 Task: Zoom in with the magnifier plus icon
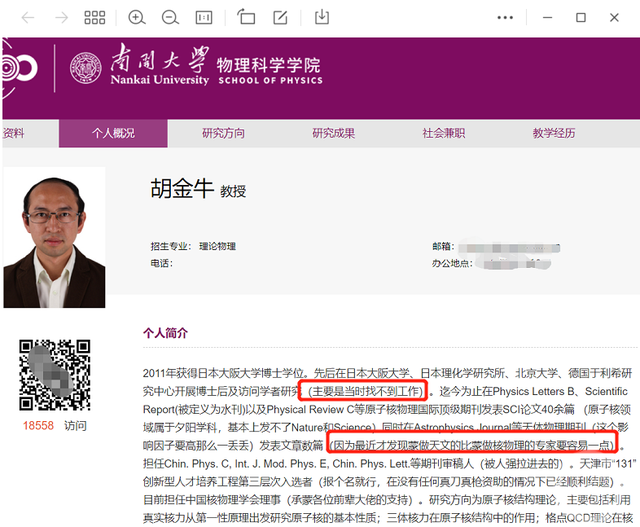137,17
